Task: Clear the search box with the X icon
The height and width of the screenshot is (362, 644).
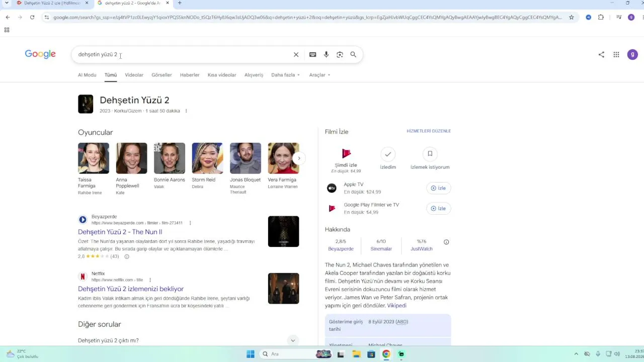Action: click(296, 54)
